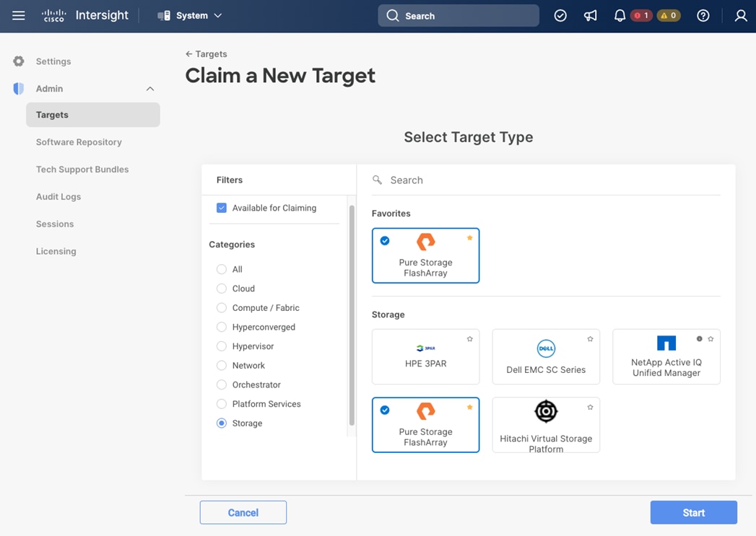Click the Hitachi logo icon
The height and width of the screenshot is (536, 756).
tap(546, 411)
